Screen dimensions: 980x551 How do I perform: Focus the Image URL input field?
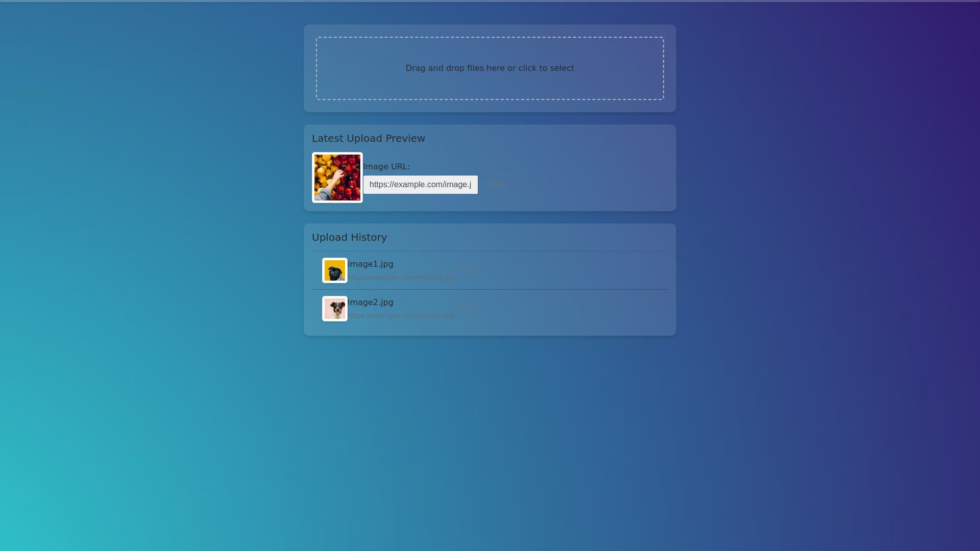pyautogui.click(x=420, y=185)
